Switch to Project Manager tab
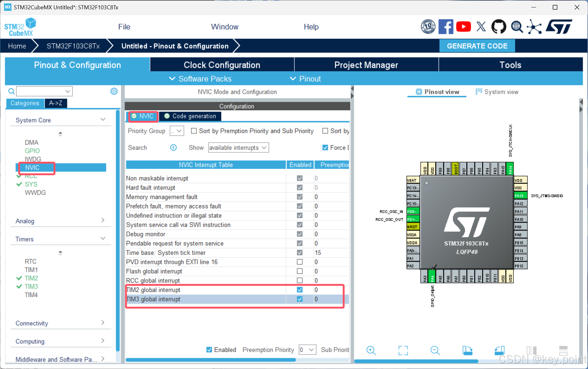This screenshot has height=369, width=588. point(366,65)
